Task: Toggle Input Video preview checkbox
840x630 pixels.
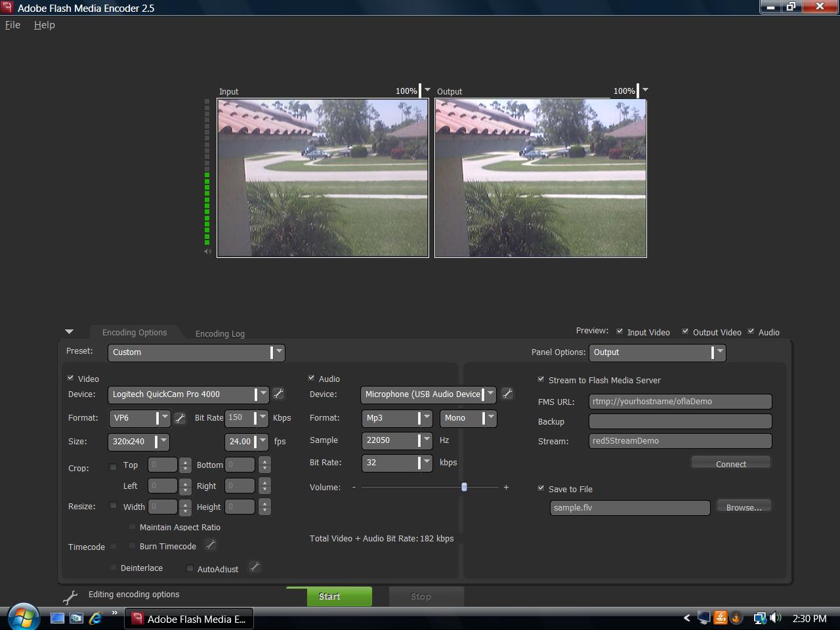Action: tap(619, 331)
